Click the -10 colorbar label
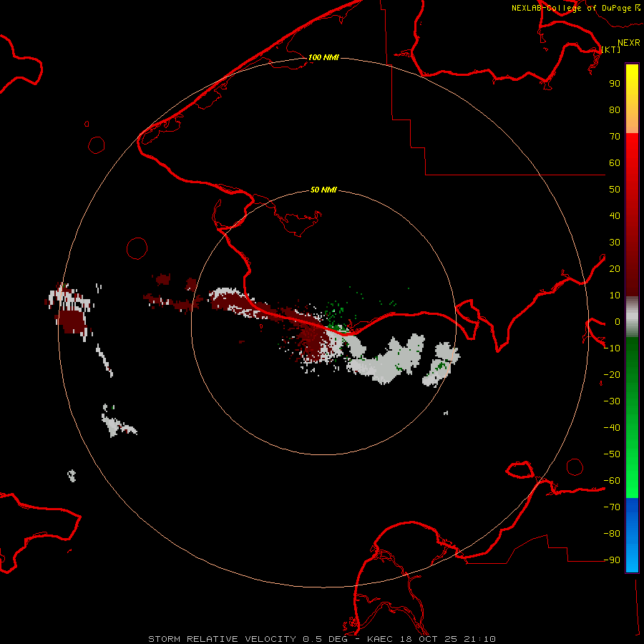The image size is (644, 644). pos(612,348)
